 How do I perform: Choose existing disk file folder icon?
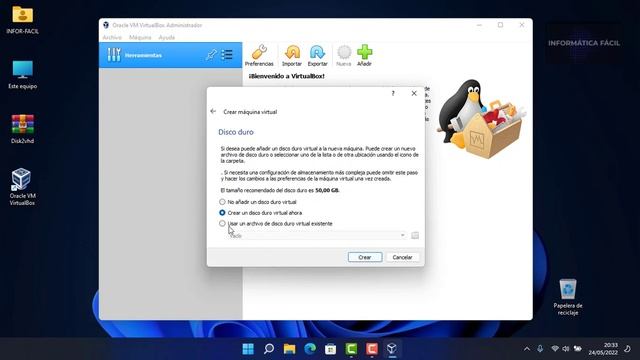tap(415, 236)
